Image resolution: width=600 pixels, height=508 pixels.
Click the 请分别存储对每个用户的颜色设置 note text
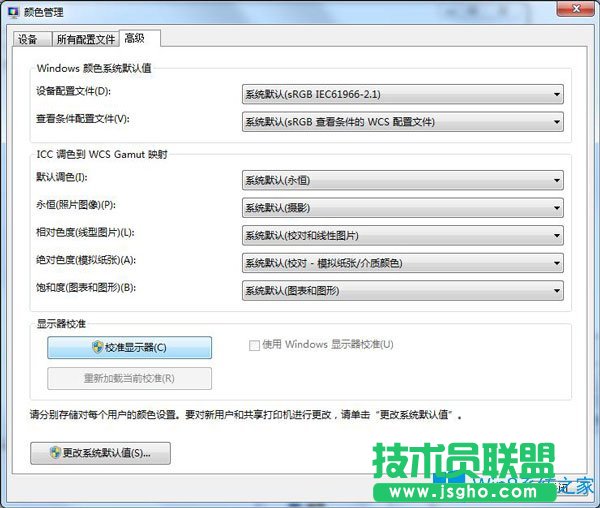[245, 414]
